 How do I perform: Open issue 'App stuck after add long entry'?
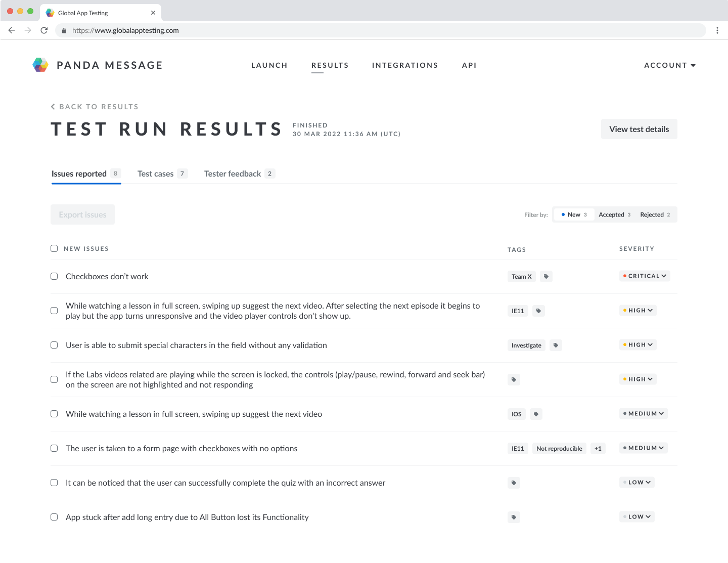187,517
